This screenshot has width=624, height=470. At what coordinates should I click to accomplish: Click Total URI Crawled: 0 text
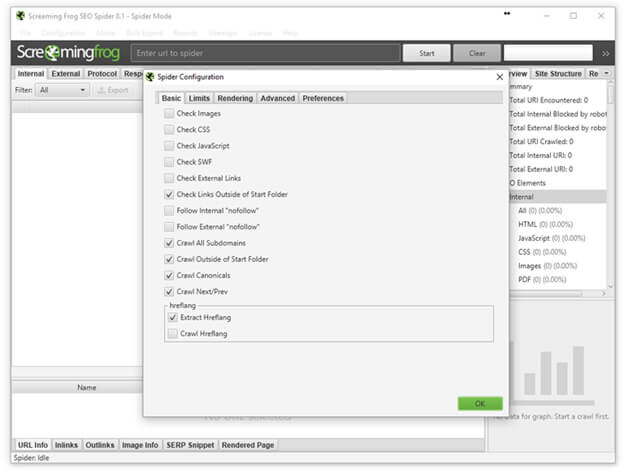coord(542,142)
